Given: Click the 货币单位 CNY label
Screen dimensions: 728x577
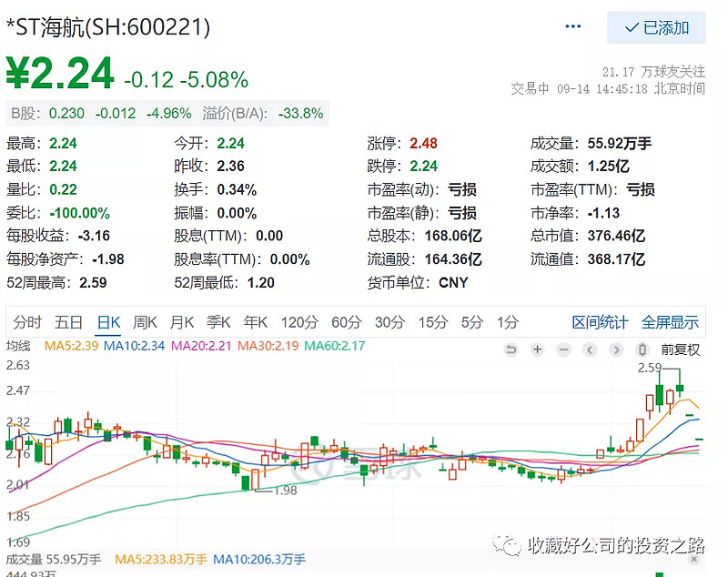Looking at the screenshot, I should point(418,282).
